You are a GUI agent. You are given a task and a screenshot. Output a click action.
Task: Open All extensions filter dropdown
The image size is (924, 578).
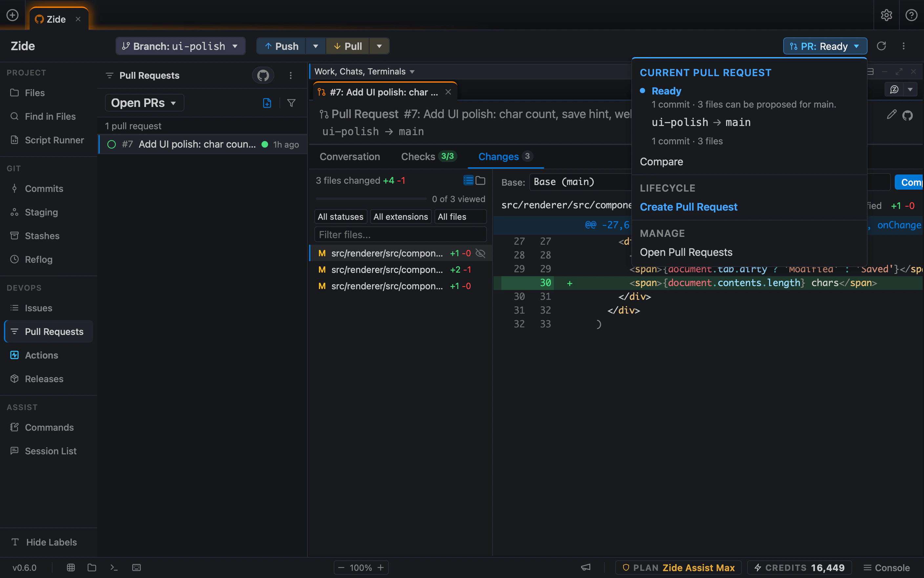[x=401, y=217]
